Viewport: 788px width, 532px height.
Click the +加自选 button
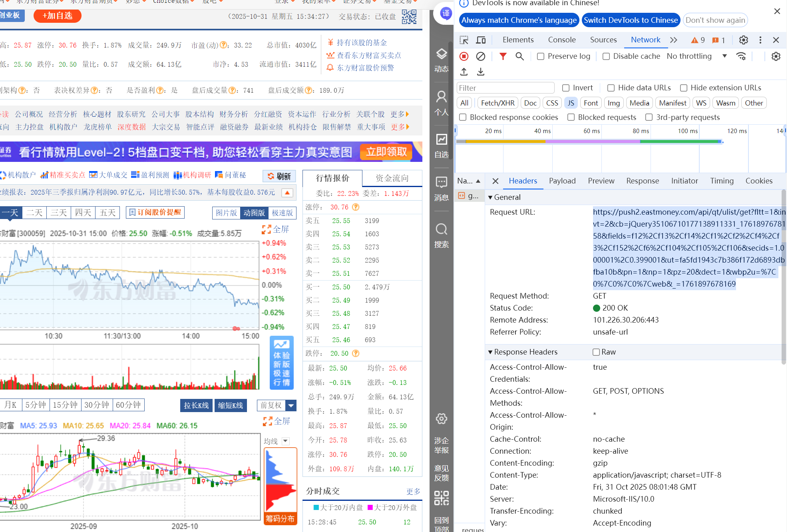tap(58, 16)
